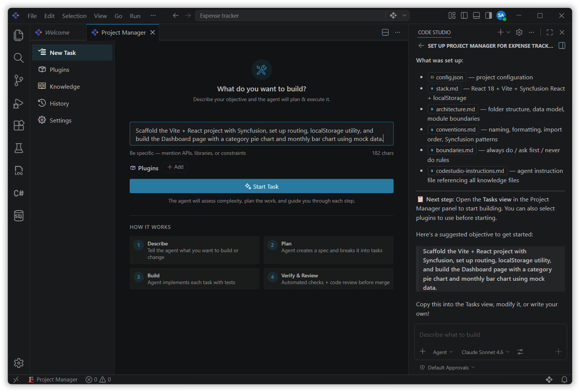Open the menu bar overflow ellipsis

[153, 15]
